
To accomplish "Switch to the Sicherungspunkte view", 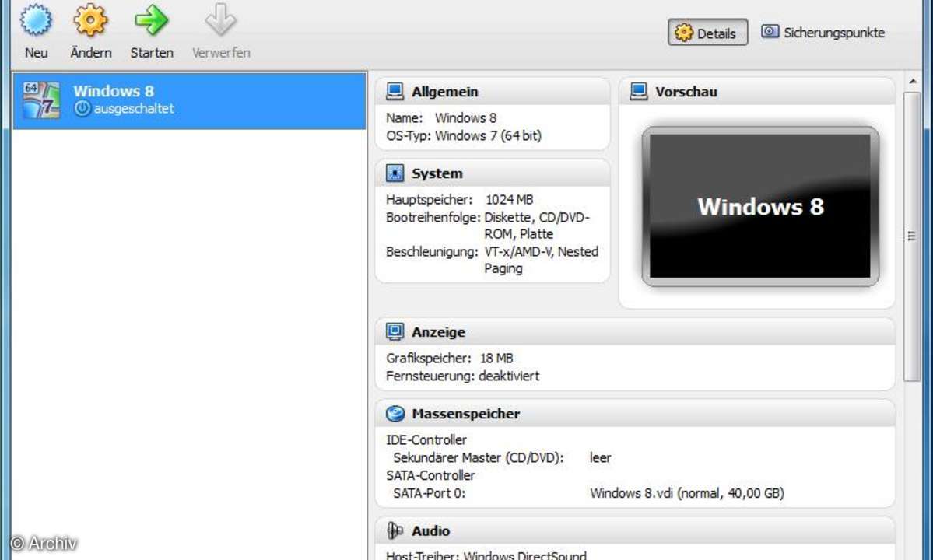I will [823, 33].
